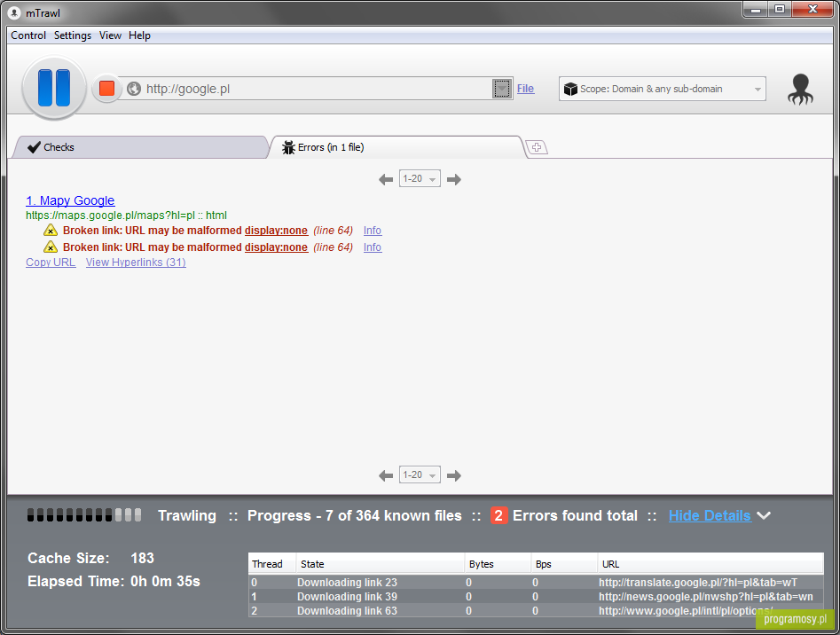
Task: Stop the trawl with the red stop button
Action: coord(106,89)
